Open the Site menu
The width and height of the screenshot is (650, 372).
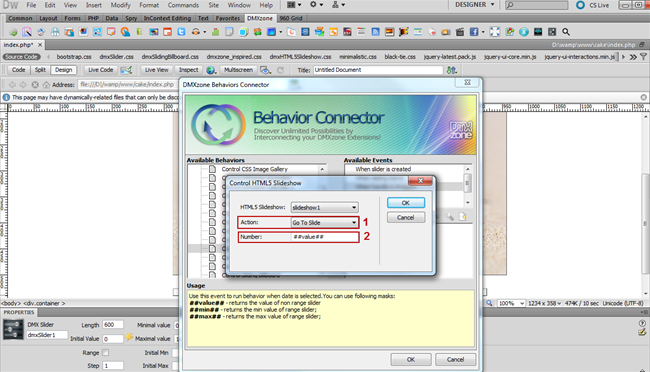(x=213, y=5)
